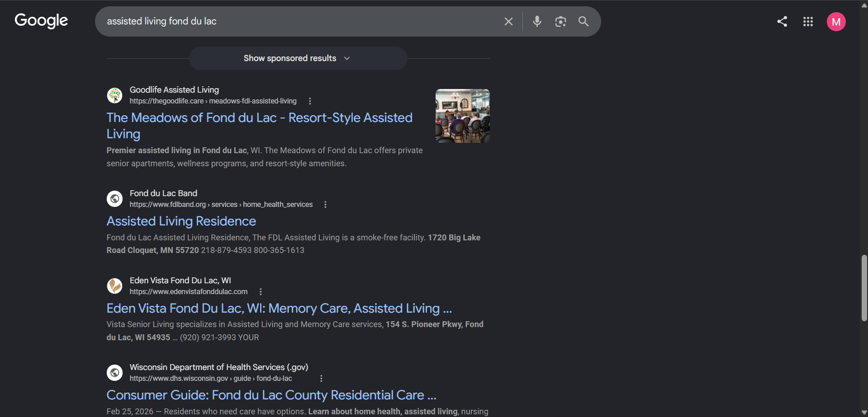Image resolution: width=868 pixels, height=417 pixels.
Task: Click the scrollbar up arrow
Action: pyautogui.click(x=864, y=5)
